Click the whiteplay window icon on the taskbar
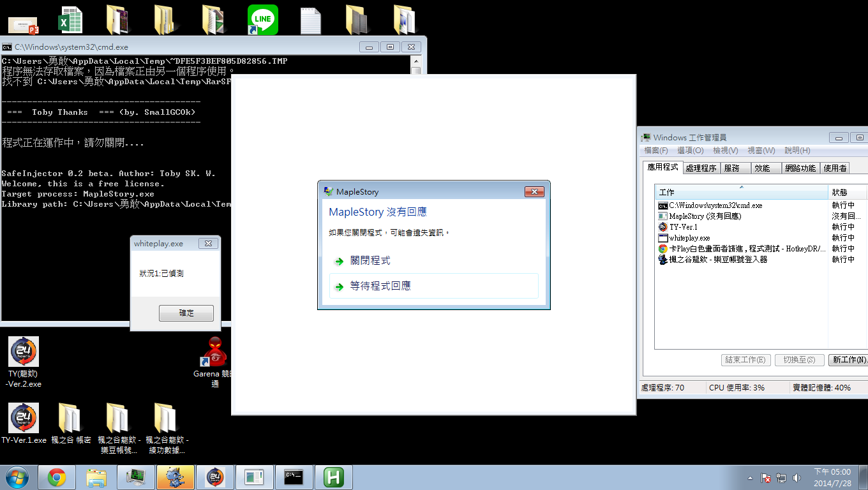 (254, 477)
